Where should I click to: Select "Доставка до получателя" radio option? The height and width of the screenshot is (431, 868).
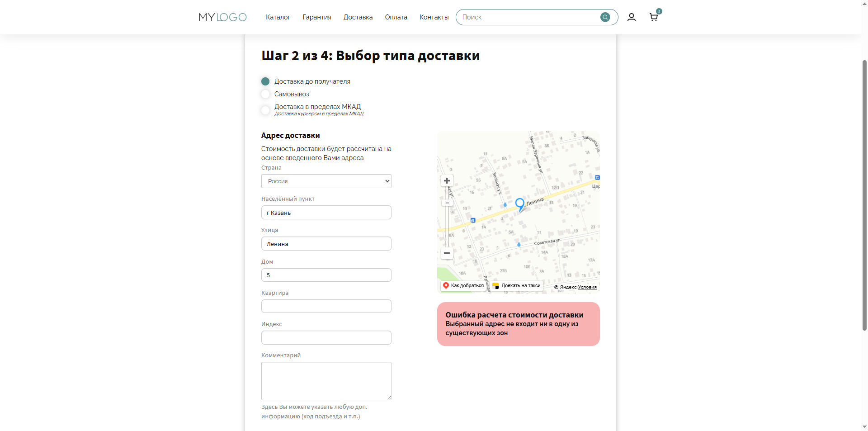coord(265,81)
